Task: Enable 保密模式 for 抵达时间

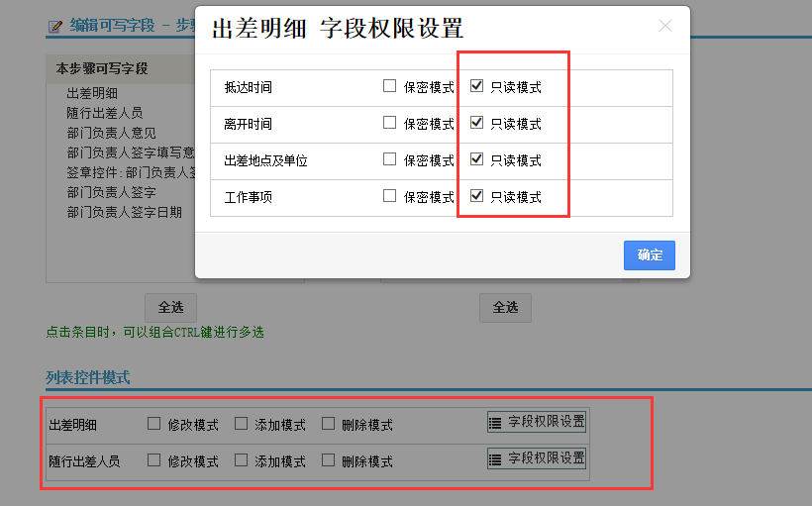Action: [389, 86]
